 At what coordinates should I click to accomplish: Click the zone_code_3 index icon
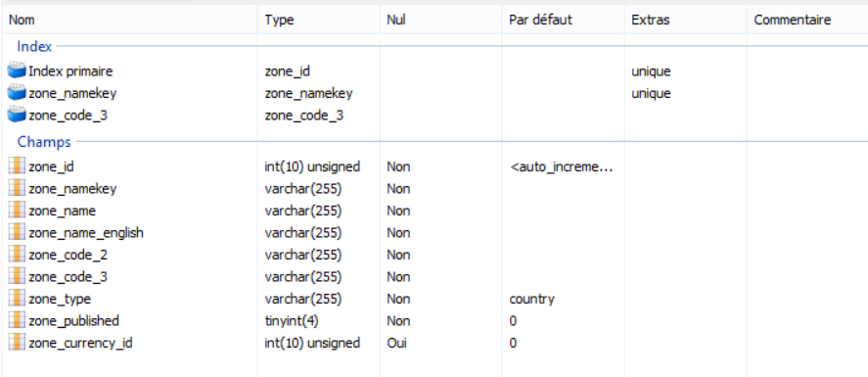tap(17, 116)
